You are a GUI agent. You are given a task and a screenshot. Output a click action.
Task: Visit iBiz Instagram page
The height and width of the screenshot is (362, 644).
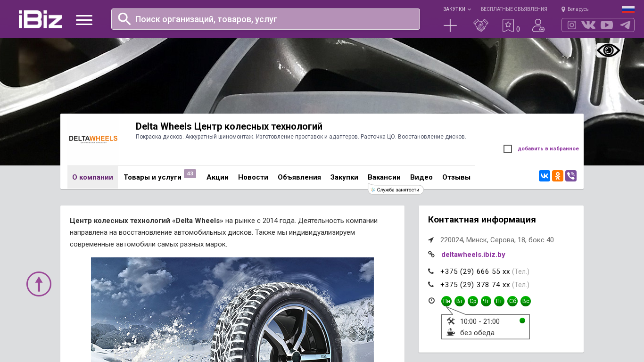click(x=572, y=25)
